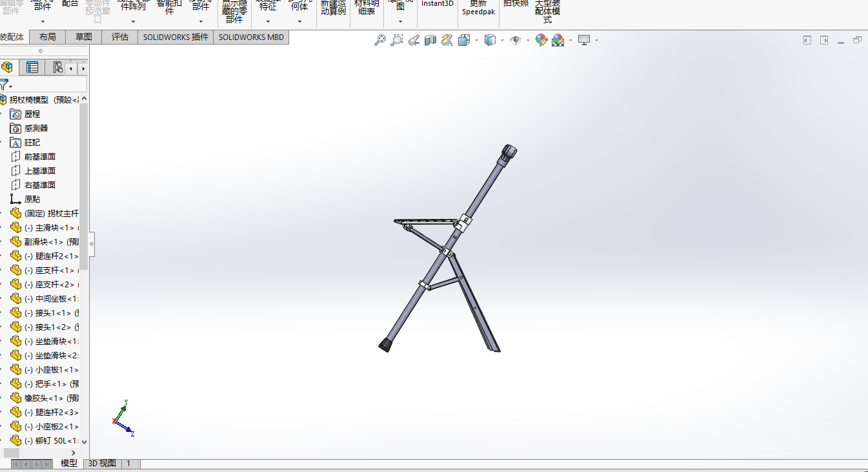Click the panel tabs scroll-right arrow

pyautogui.click(x=83, y=68)
